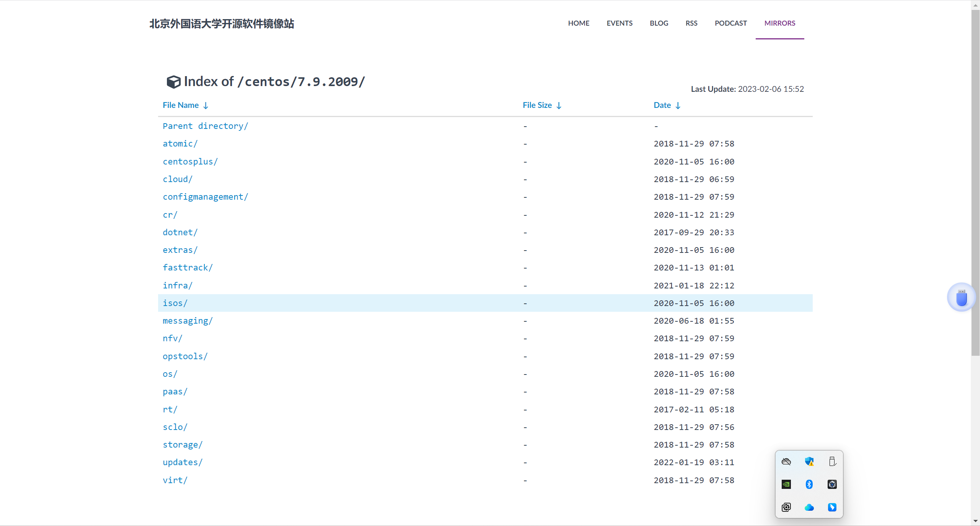
Task: Click the Last Update timestamp 2023-02-06 15:52
Action: 771,89
